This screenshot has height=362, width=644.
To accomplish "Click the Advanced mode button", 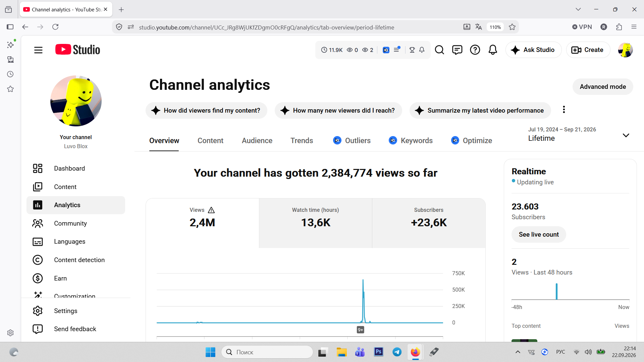I will coord(603,86).
